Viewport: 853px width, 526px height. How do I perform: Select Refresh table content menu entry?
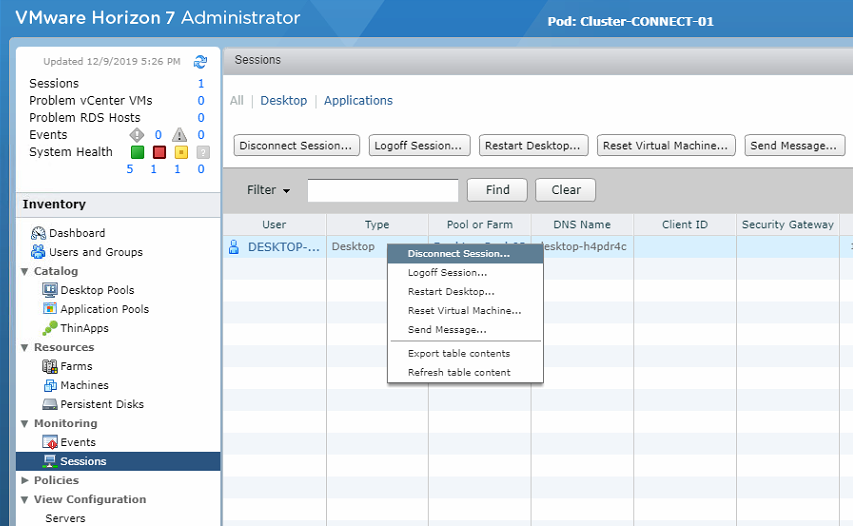[x=465, y=373]
